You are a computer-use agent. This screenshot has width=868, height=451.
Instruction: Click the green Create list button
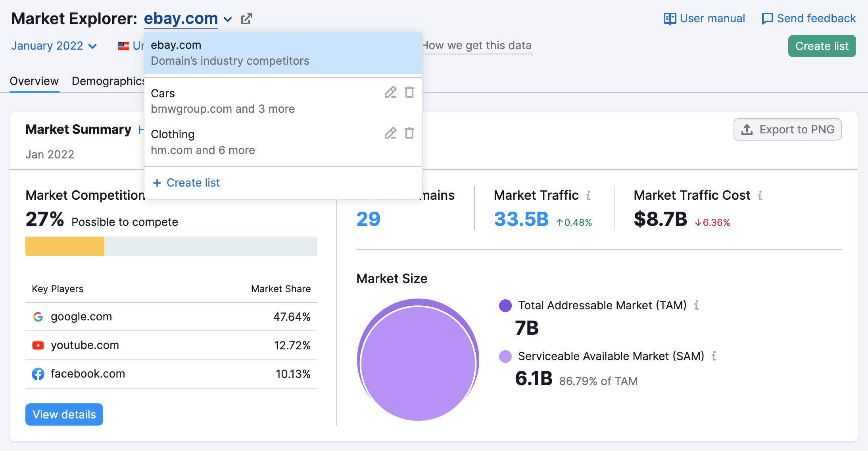click(822, 46)
